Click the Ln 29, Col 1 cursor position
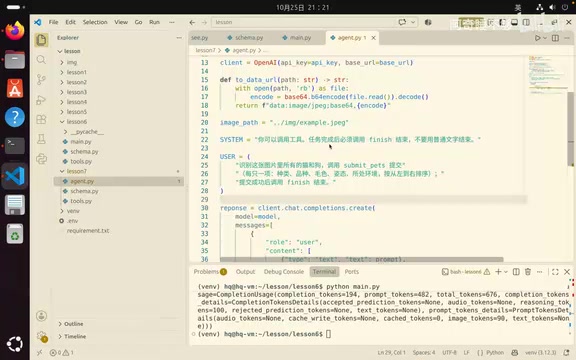576x360 pixels. pyautogui.click(x=392, y=352)
